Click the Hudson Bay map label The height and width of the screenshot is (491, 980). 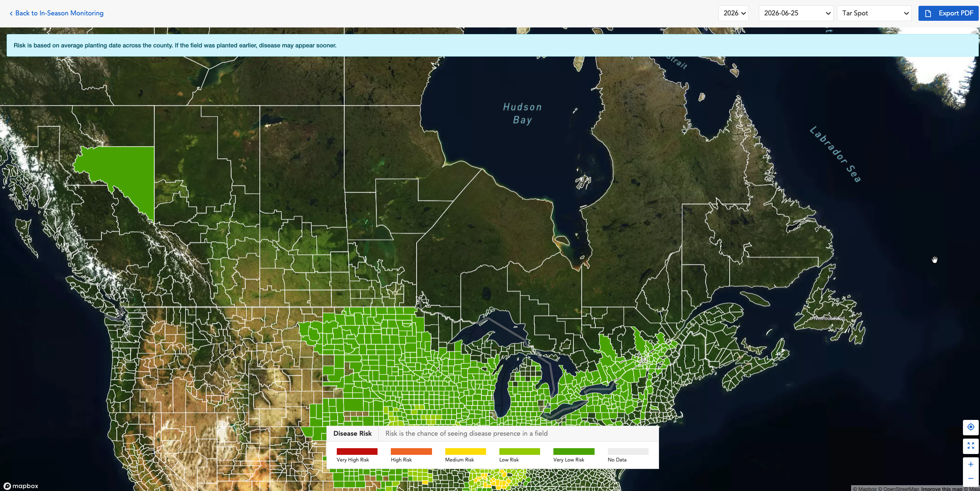[522, 113]
